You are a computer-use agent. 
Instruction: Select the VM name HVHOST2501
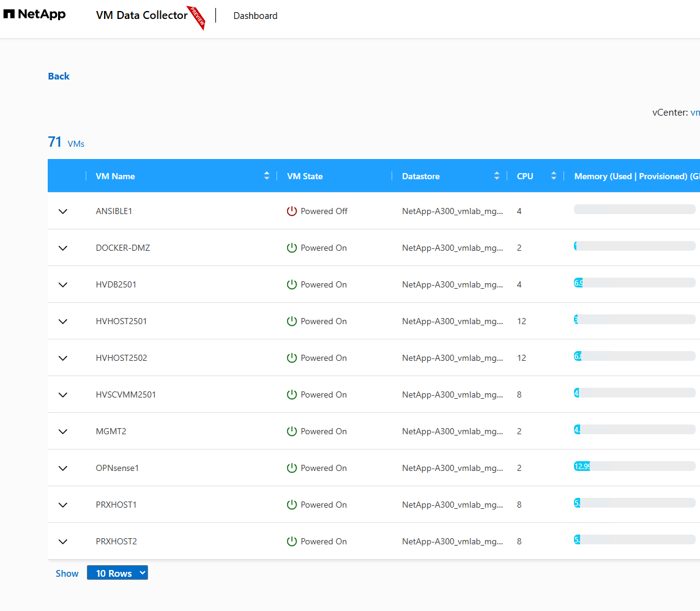click(x=121, y=321)
